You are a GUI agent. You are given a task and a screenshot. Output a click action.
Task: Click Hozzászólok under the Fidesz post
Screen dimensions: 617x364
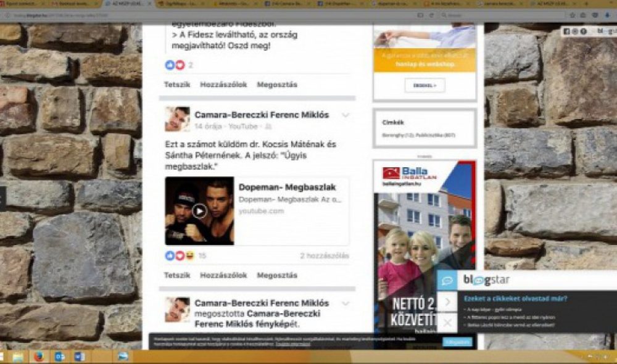(223, 84)
